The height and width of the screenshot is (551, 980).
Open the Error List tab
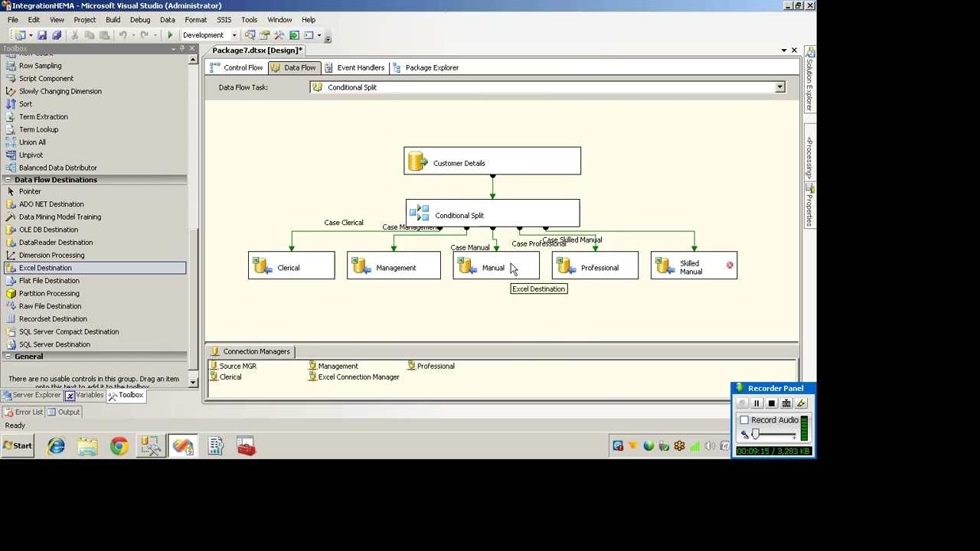(23, 412)
